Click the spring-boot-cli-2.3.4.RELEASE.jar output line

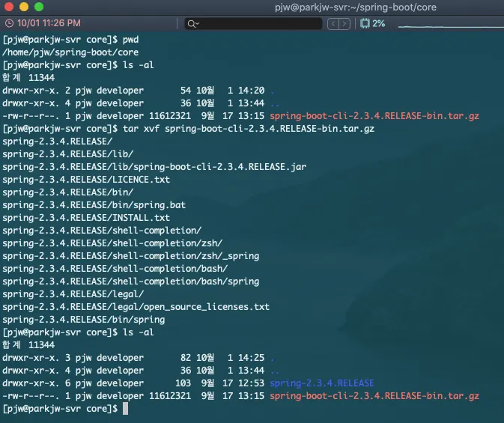(154, 167)
